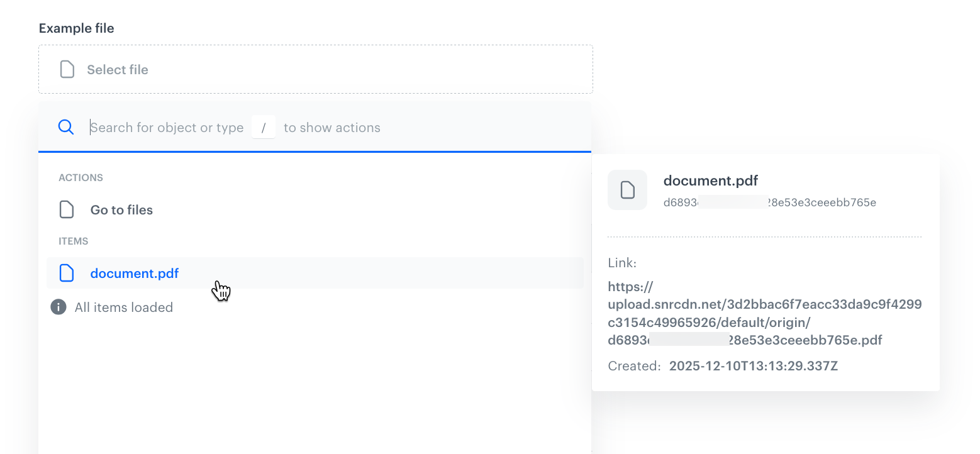980x454 pixels.
Task: Click the document icon beside Go to files
Action: coord(67,209)
